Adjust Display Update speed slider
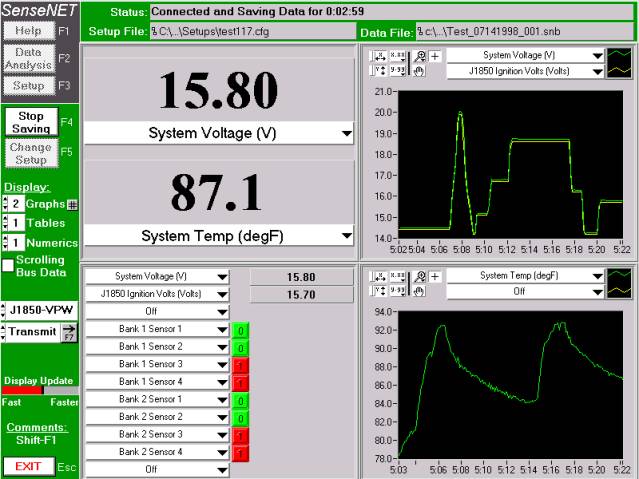The height and width of the screenshot is (479, 639). coord(40,391)
